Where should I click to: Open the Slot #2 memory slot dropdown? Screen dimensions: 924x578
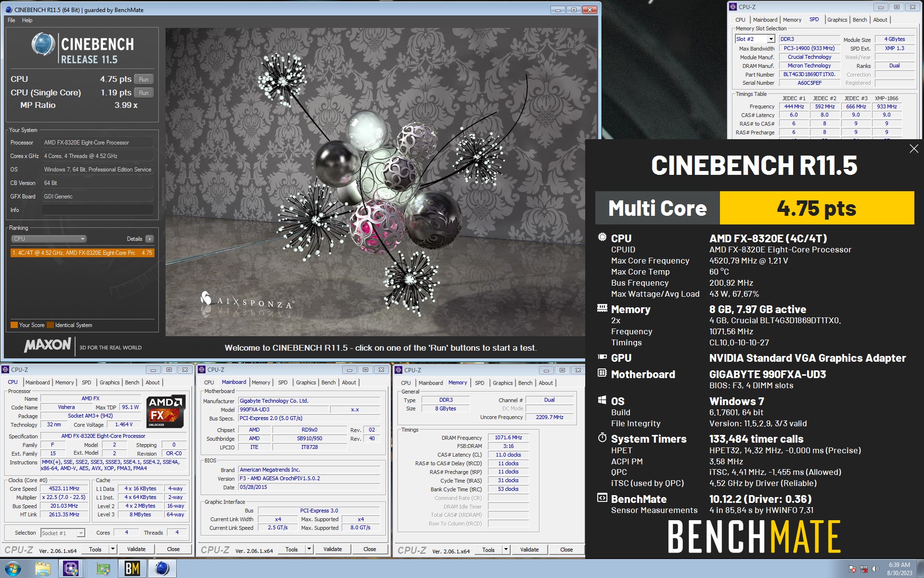click(x=770, y=39)
